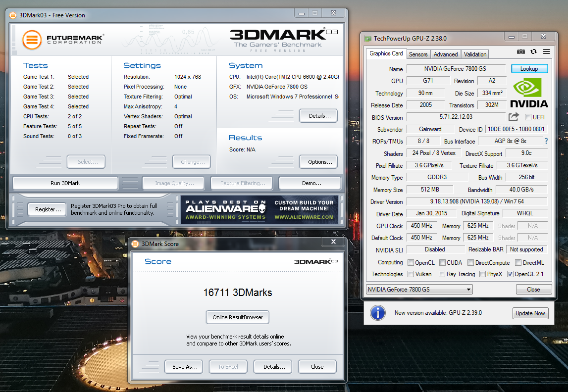Click the To Excel button
Viewport: 568px width, 392px height.
pos(228,367)
